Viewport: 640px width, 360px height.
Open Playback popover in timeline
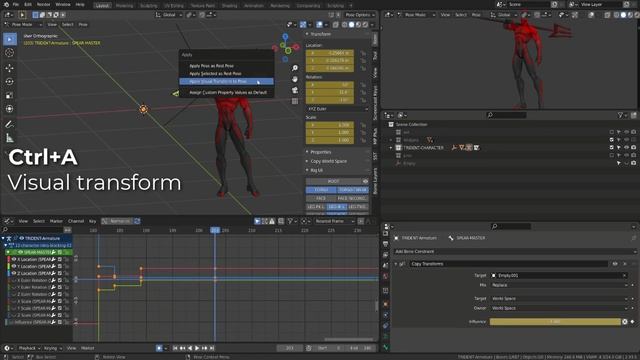point(29,348)
